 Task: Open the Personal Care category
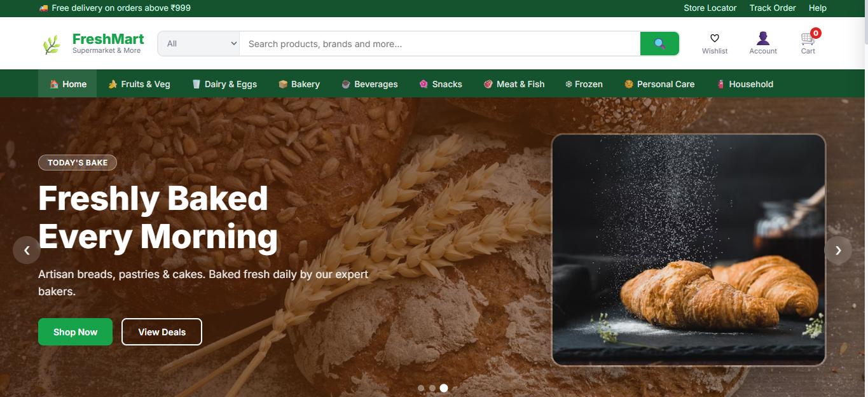[659, 84]
